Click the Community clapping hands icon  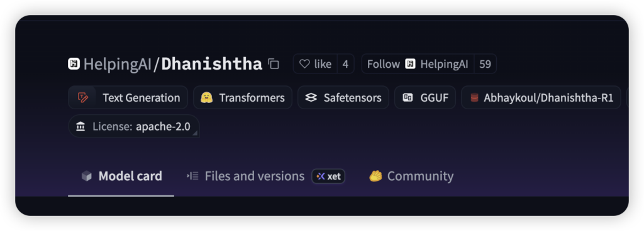pos(375,176)
